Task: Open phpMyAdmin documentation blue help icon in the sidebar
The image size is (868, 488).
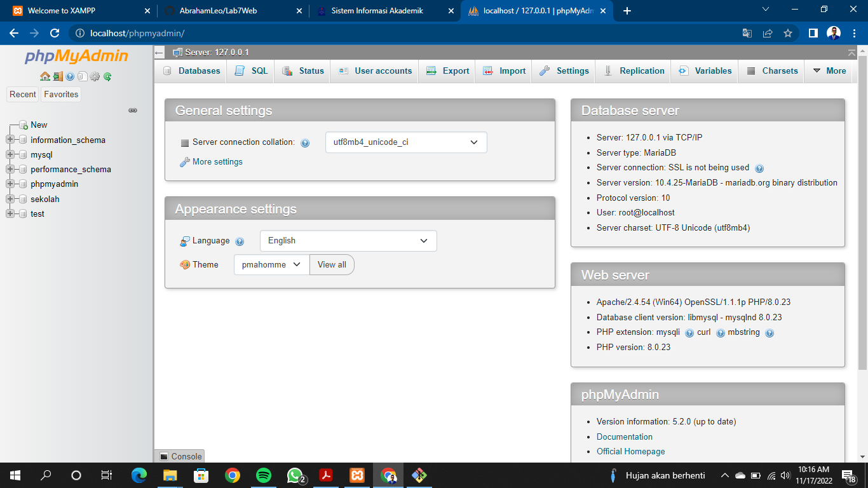Action: click(70, 76)
